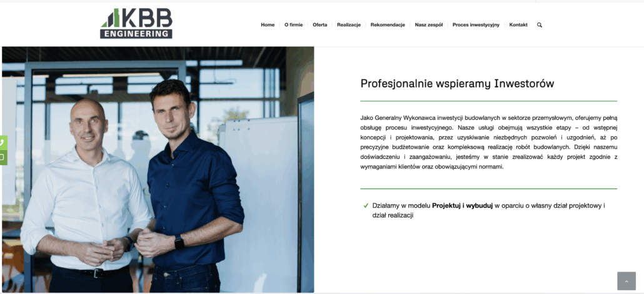Screen dimensions: 644x294
Task: Go to the Realizacje section
Action: click(x=349, y=25)
